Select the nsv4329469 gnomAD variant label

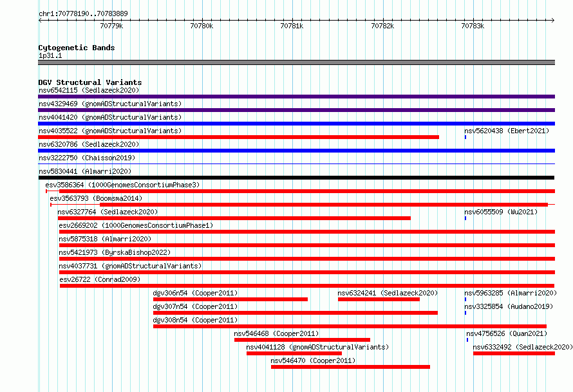(110, 104)
